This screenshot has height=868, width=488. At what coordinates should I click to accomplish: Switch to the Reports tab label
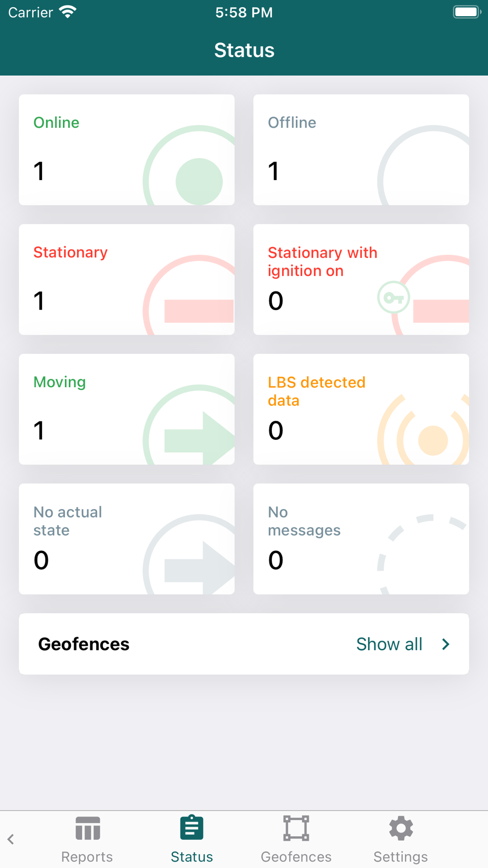tap(87, 857)
